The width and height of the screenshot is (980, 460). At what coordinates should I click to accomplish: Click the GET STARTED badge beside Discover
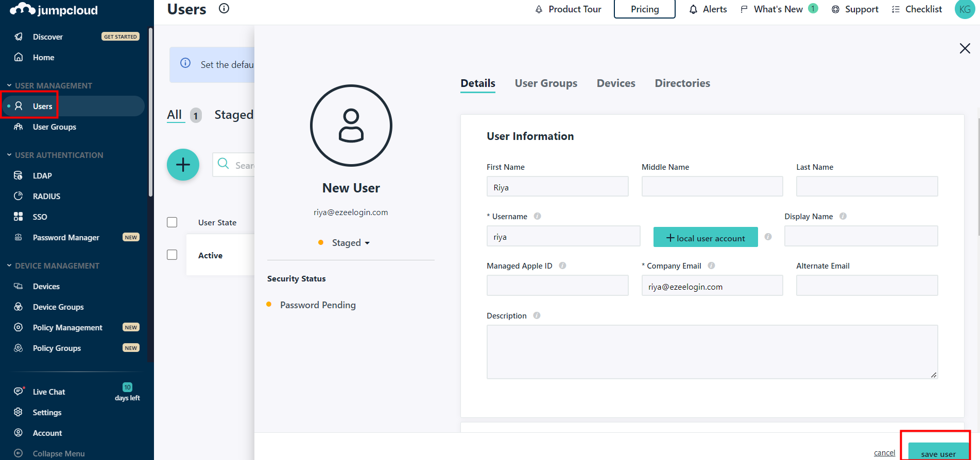point(121,37)
